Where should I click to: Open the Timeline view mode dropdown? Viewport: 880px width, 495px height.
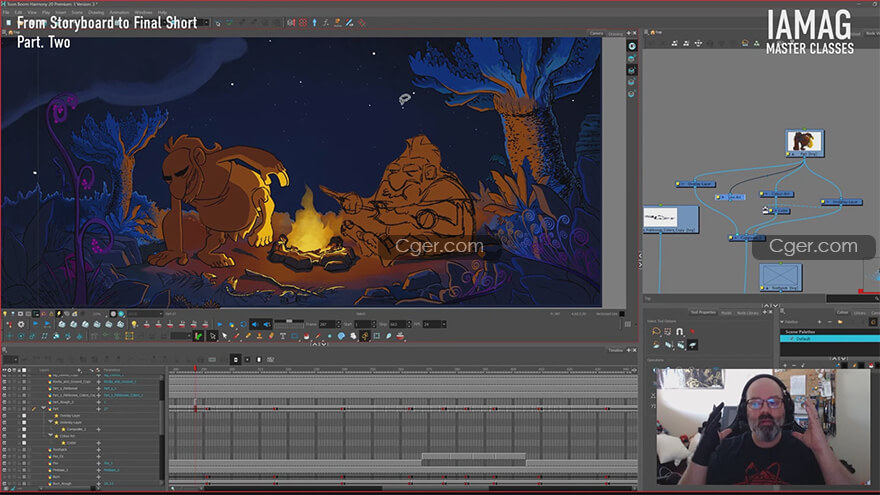11,360
